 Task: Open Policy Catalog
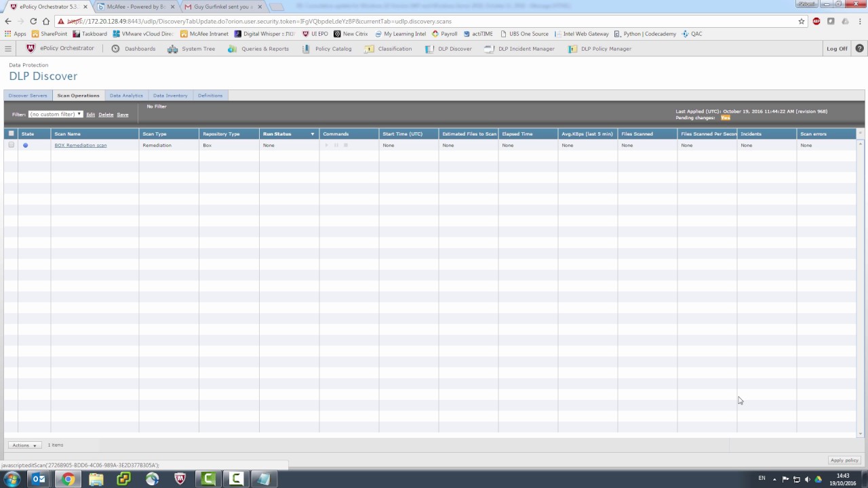327,49
